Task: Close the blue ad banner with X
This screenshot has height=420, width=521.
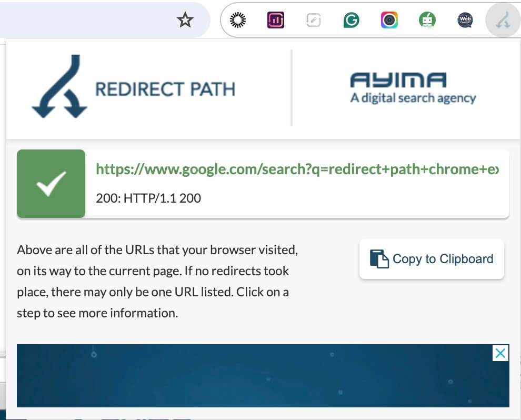Action: tap(500, 353)
